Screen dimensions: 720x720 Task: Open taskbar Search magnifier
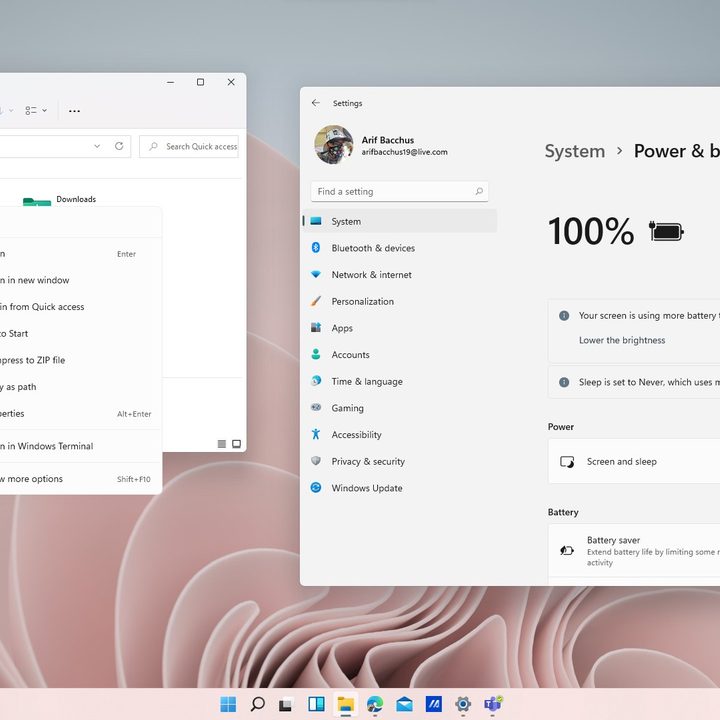tap(258, 703)
